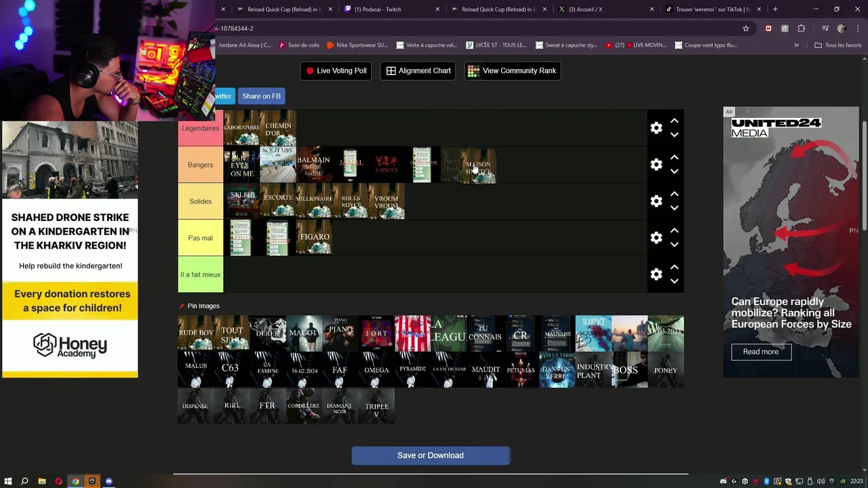Image resolution: width=868 pixels, height=488 pixels.
Task: Open File Explorer from taskbar
Action: tap(41, 481)
